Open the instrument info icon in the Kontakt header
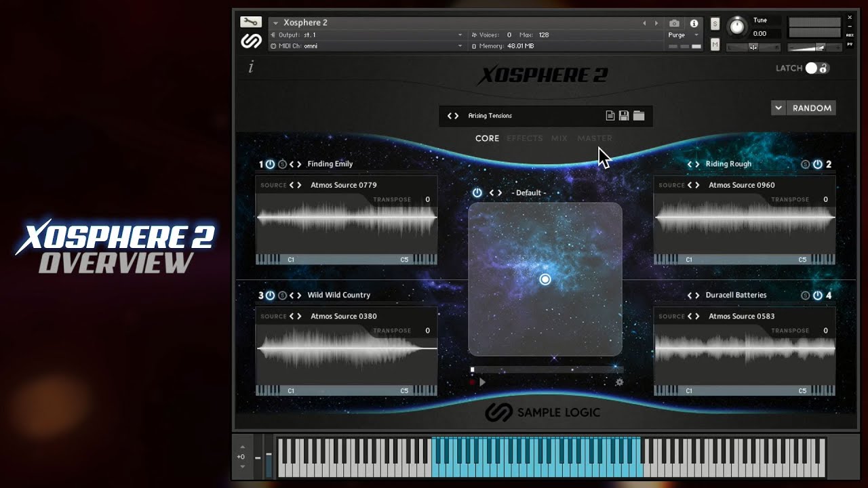Image resolution: width=868 pixels, height=488 pixels. tap(694, 23)
